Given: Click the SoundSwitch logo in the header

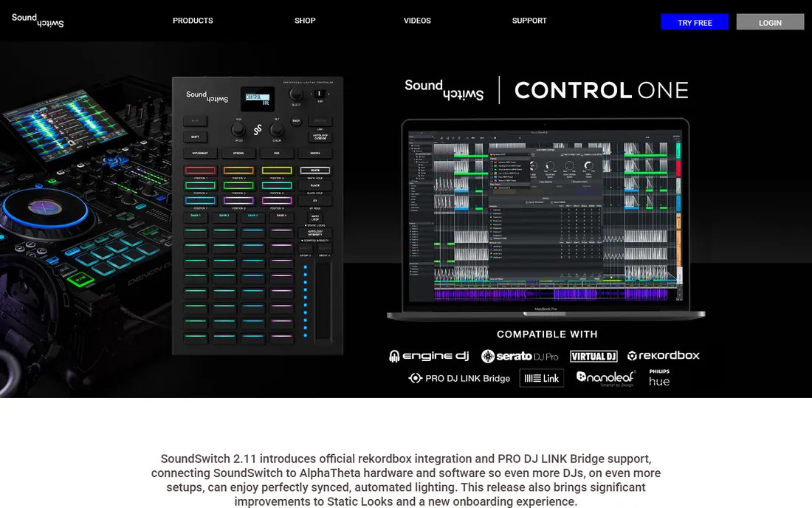Looking at the screenshot, I should coord(38,20).
